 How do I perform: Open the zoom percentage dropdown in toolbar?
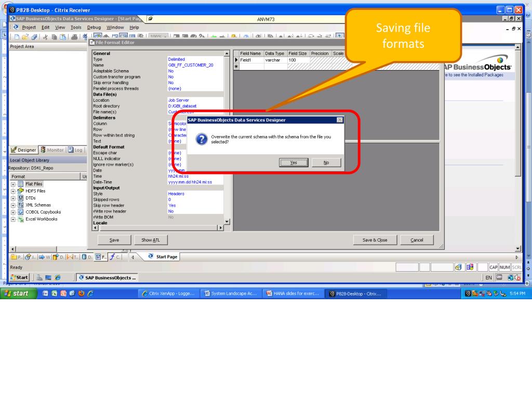coord(165,36)
